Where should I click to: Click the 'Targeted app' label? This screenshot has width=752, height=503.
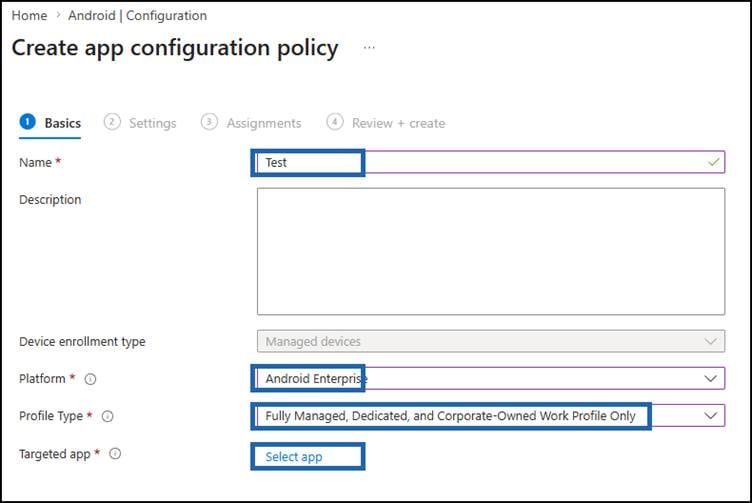click(x=55, y=454)
